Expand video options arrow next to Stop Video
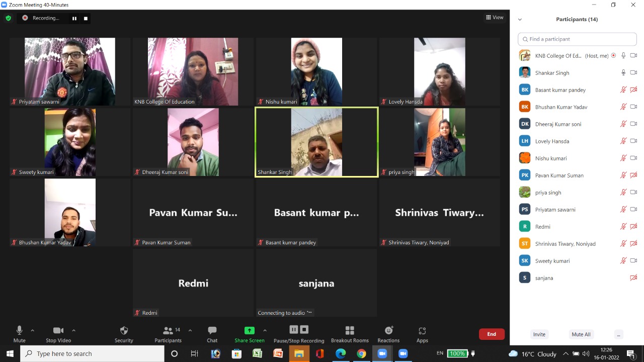This screenshot has width=644, height=362. point(73,330)
